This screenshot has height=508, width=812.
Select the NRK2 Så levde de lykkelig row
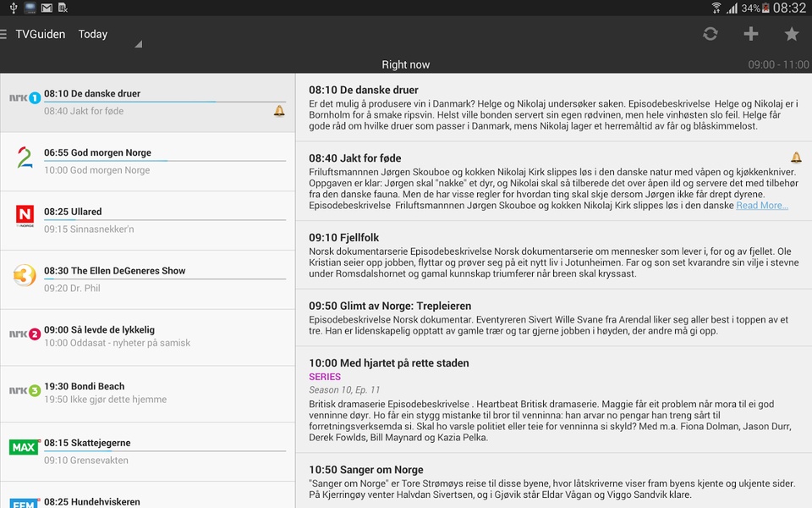click(x=147, y=338)
